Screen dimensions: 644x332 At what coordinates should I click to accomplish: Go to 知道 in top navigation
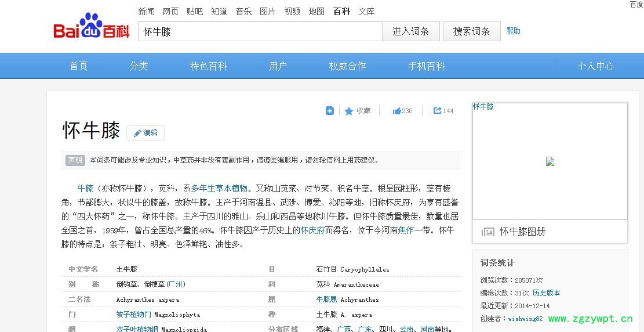coord(219,12)
